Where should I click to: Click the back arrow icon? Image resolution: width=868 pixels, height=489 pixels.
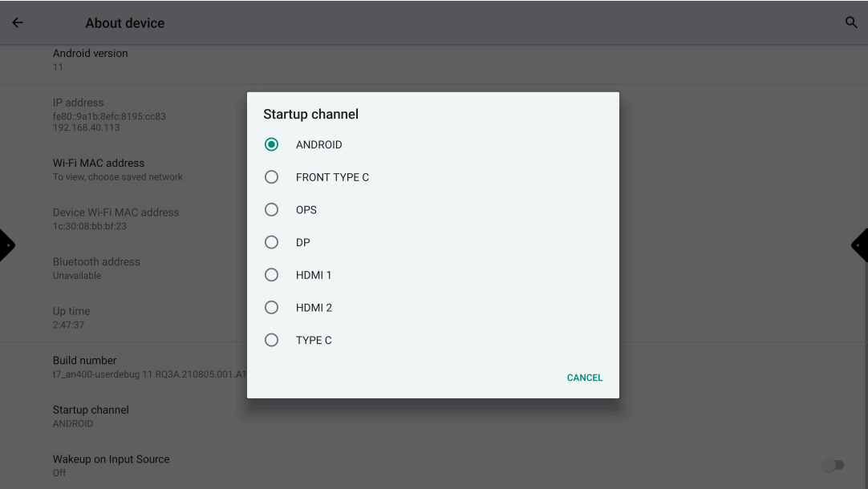(x=17, y=22)
